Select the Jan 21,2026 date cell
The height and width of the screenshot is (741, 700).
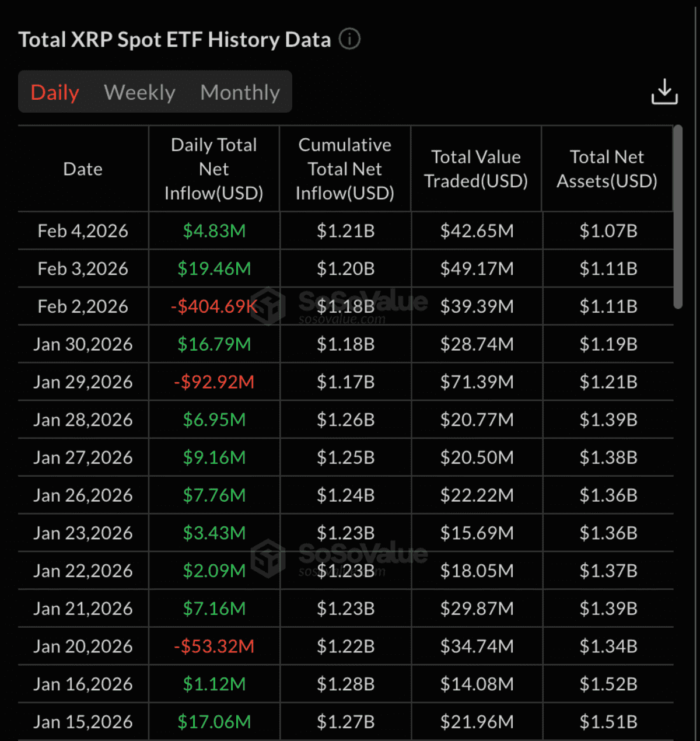click(83, 609)
